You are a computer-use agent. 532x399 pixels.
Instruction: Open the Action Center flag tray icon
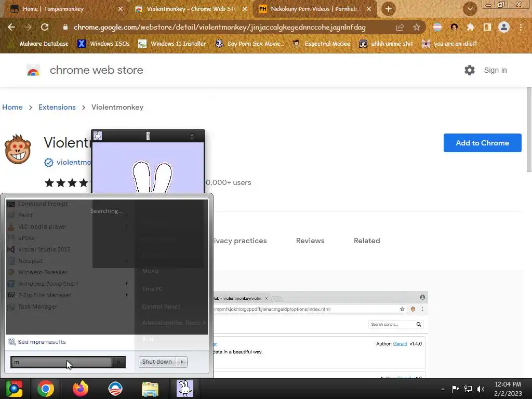tap(455, 389)
